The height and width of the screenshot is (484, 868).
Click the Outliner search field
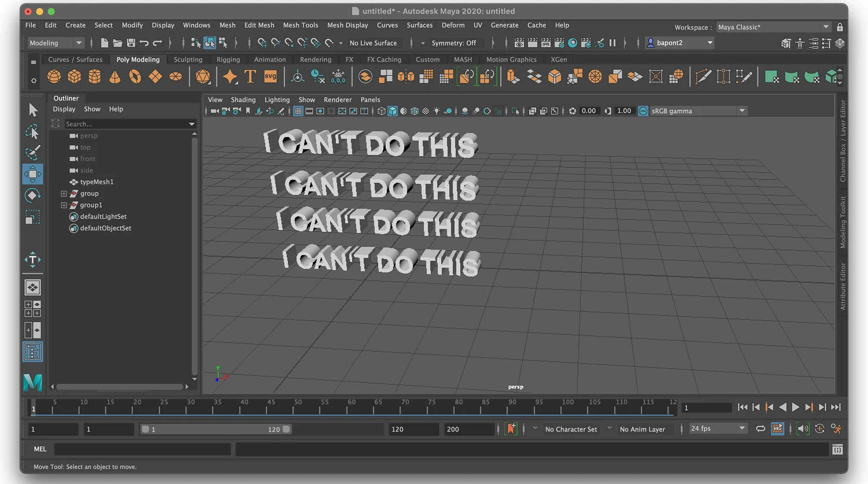(x=126, y=124)
